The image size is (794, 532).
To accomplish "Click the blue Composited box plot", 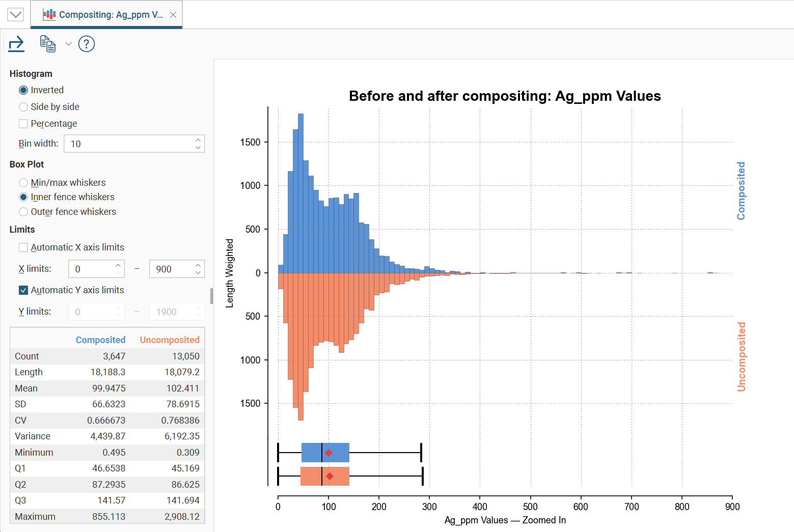I will pyautogui.click(x=325, y=453).
